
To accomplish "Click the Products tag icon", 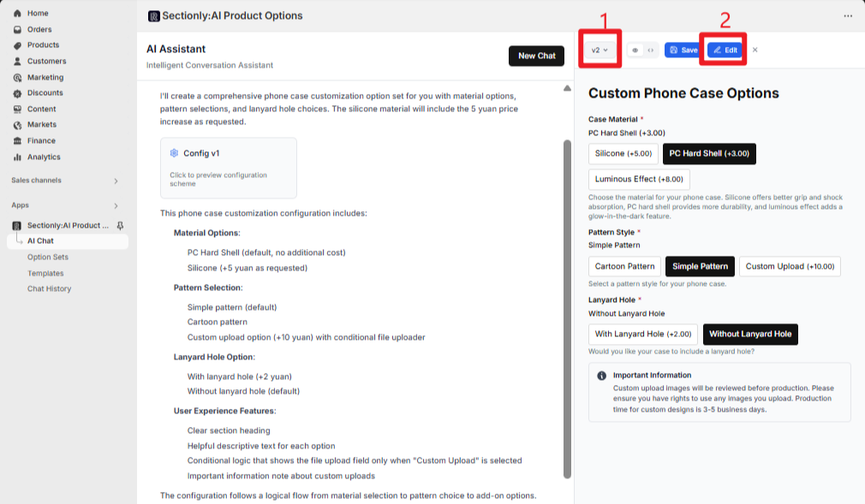I will click(18, 45).
